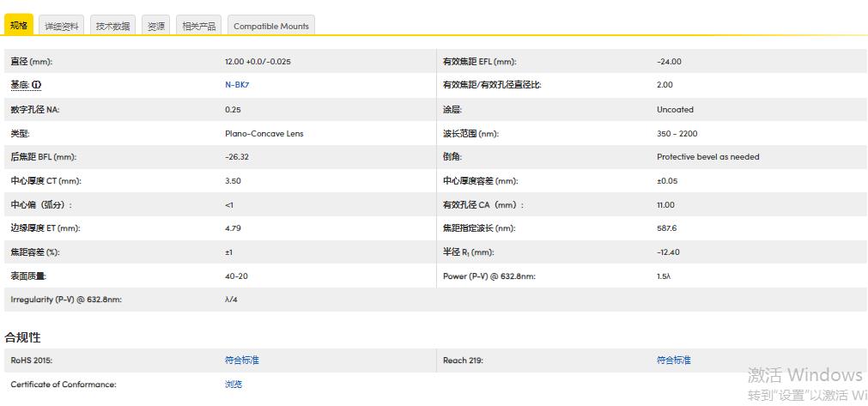Click the 直径 (mm) label

coord(32,62)
